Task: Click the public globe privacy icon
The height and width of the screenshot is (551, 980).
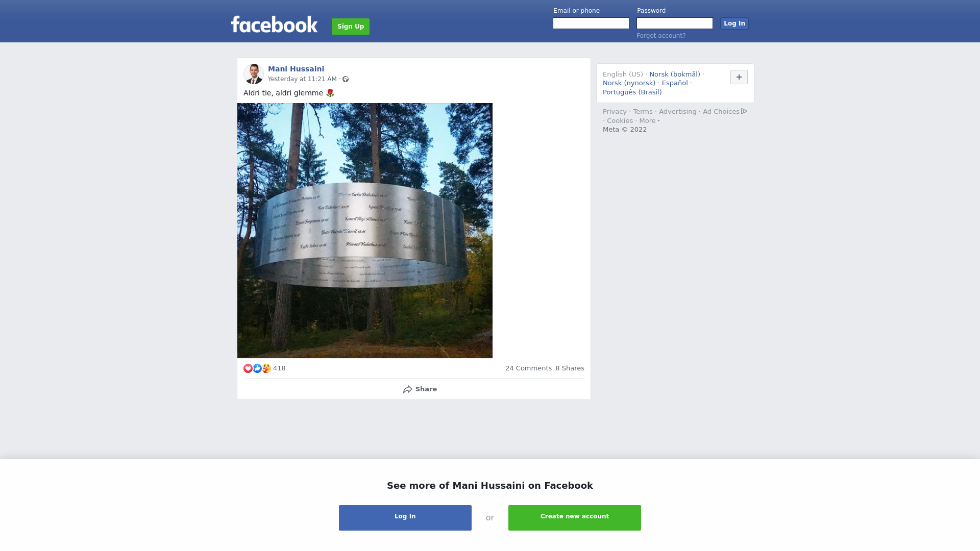Action: [x=346, y=79]
